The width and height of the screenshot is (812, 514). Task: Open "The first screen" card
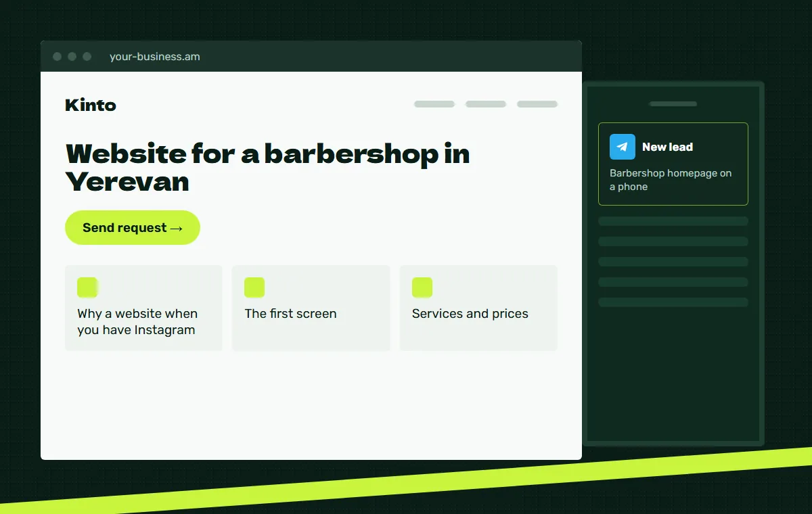tap(311, 308)
